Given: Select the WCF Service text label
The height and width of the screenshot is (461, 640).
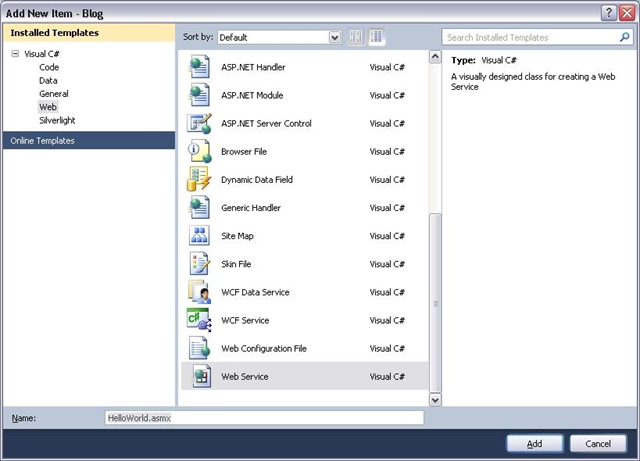Looking at the screenshot, I should pos(245,320).
